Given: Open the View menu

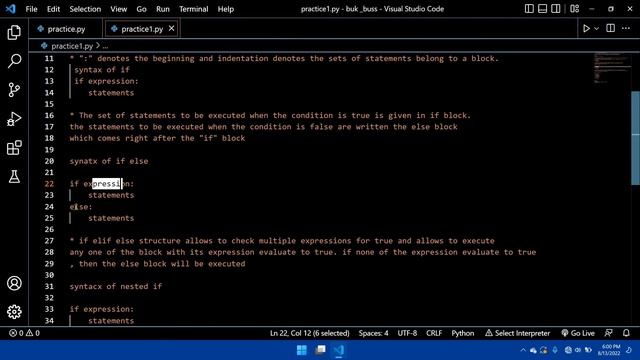Looking at the screenshot, I should (118, 9).
